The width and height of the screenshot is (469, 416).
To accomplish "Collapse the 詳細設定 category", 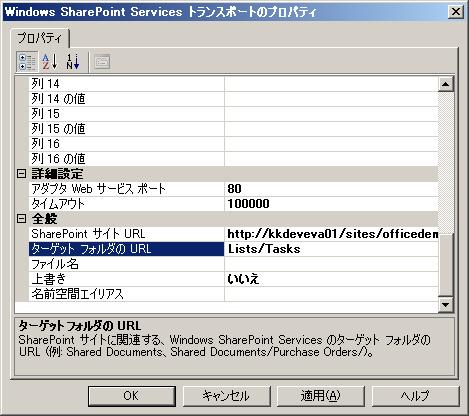I will 21,173.
